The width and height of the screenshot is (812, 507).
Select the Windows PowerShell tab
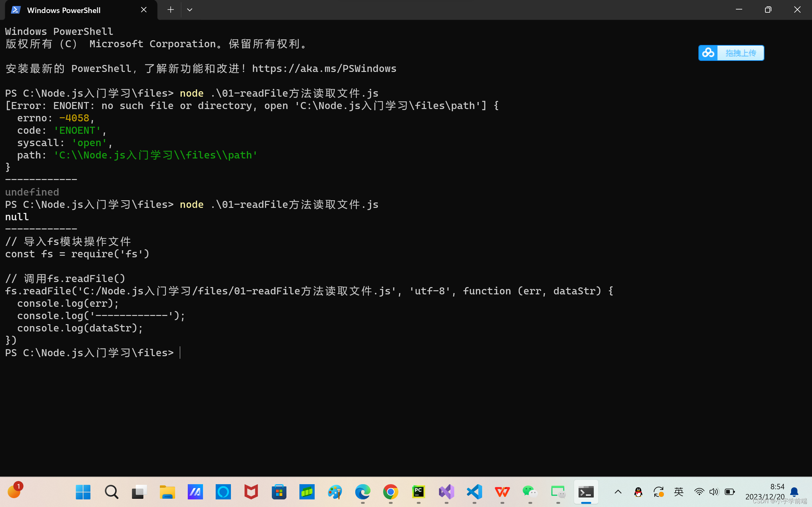pyautogui.click(x=64, y=10)
